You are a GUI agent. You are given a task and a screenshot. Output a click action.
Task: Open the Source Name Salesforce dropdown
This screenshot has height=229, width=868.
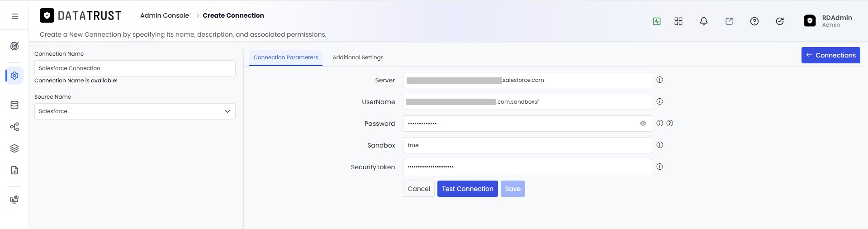point(135,111)
